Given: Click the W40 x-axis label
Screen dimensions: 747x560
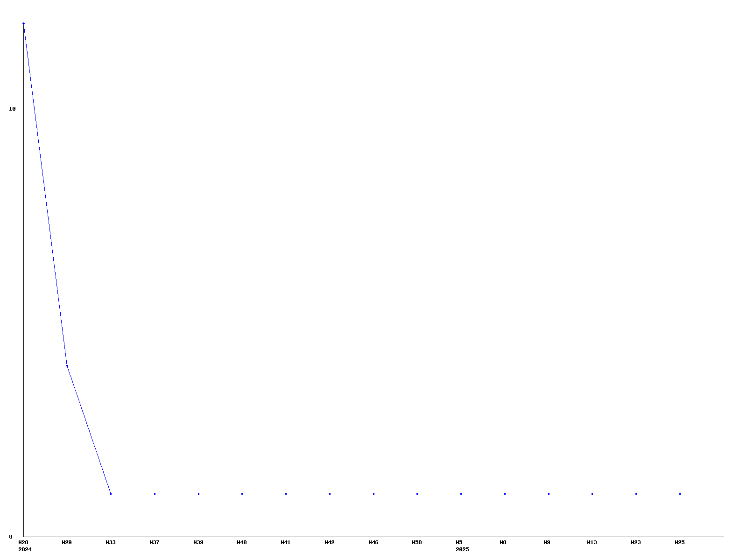Looking at the screenshot, I should (x=242, y=542).
